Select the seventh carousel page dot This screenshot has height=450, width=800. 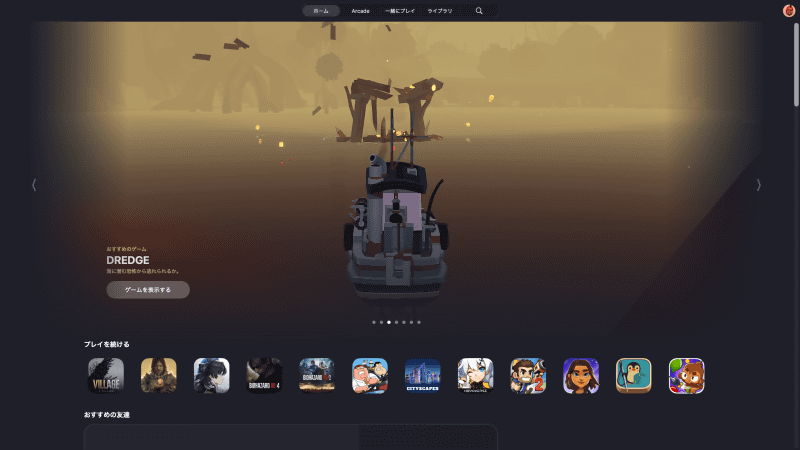[x=419, y=322]
